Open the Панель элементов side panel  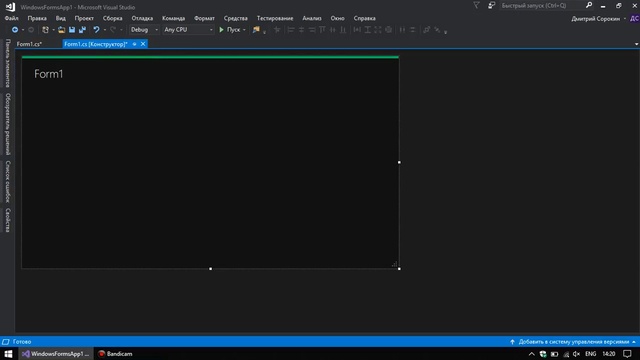7,63
